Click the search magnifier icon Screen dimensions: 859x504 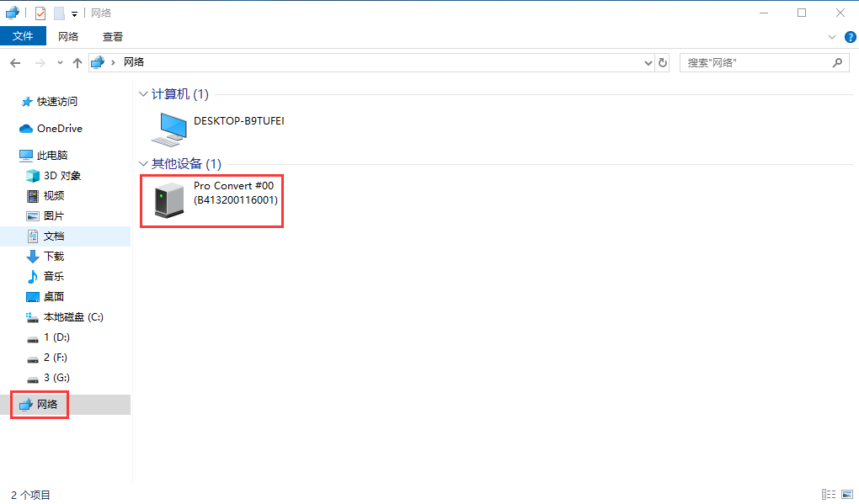[x=838, y=62]
